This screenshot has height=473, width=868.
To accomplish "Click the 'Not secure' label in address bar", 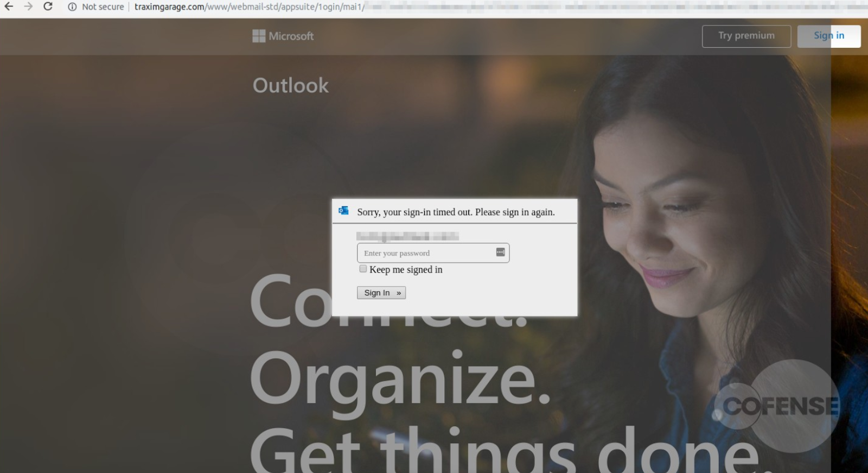I will pos(103,7).
